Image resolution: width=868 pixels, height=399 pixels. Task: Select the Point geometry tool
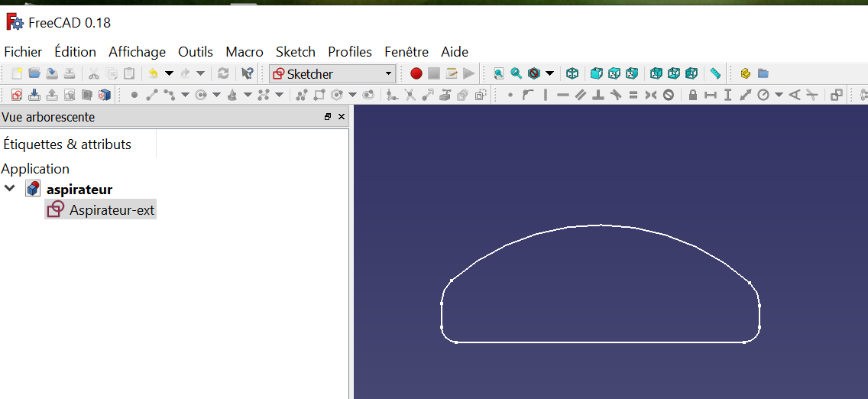click(x=134, y=96)
